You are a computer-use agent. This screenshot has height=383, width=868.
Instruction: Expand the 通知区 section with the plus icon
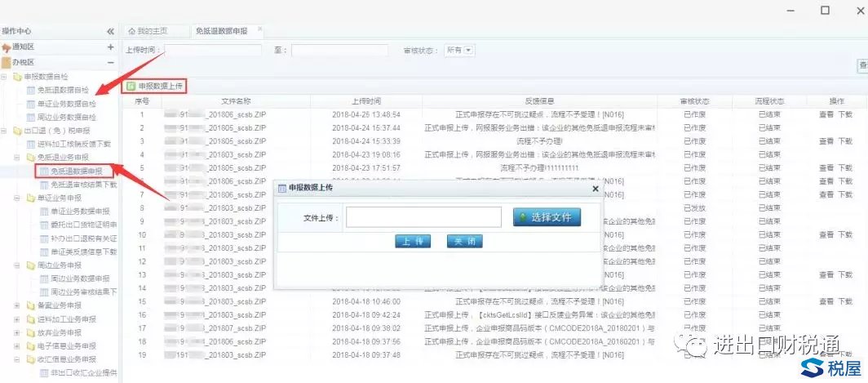click(x=110, y=47)
